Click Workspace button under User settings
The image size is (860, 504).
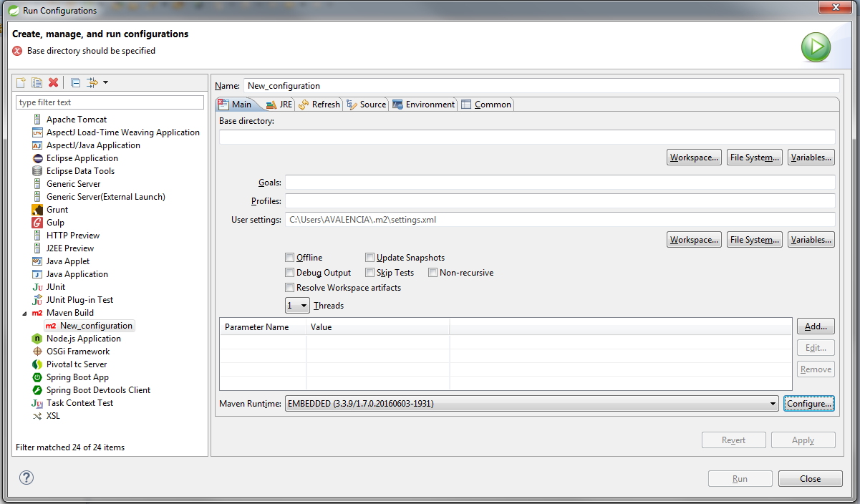coord(695,240)
